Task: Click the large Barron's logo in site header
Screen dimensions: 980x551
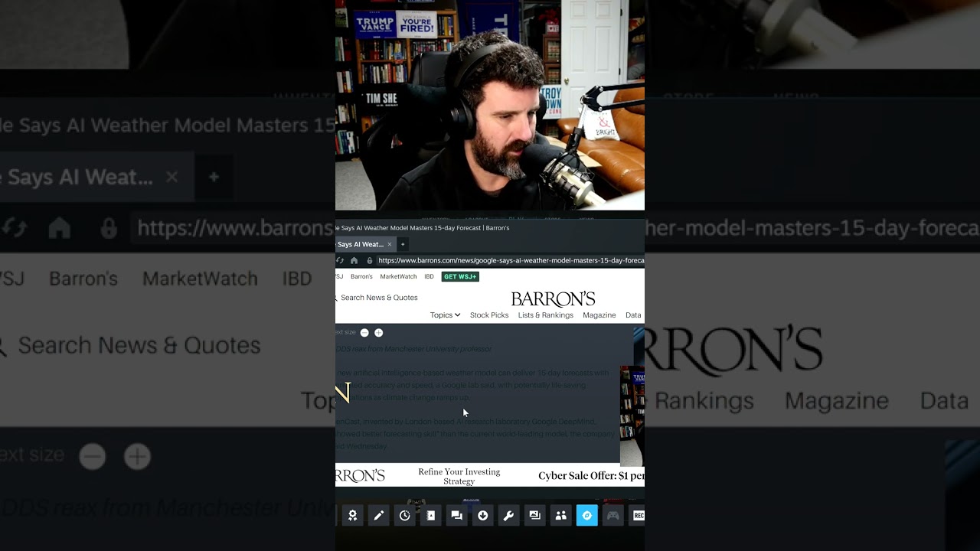Action: coord(553,298)
